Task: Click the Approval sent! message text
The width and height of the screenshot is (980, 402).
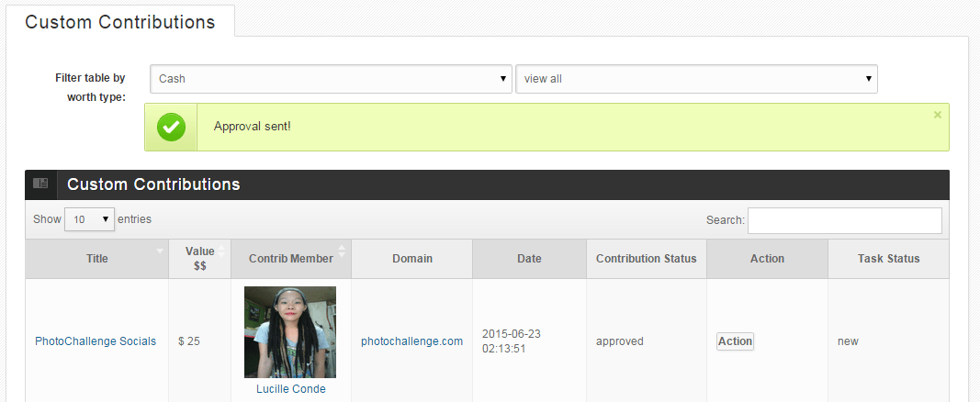Action: point(253,127)
